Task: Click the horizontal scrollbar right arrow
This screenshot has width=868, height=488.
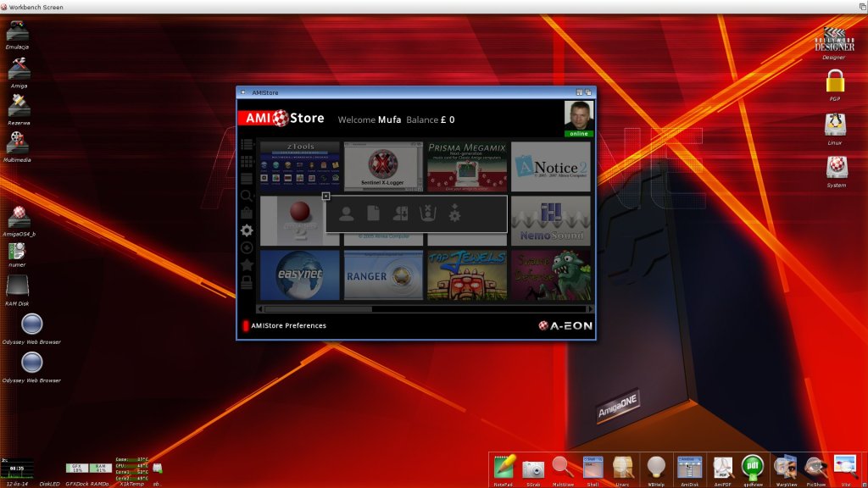Action: 590,308
